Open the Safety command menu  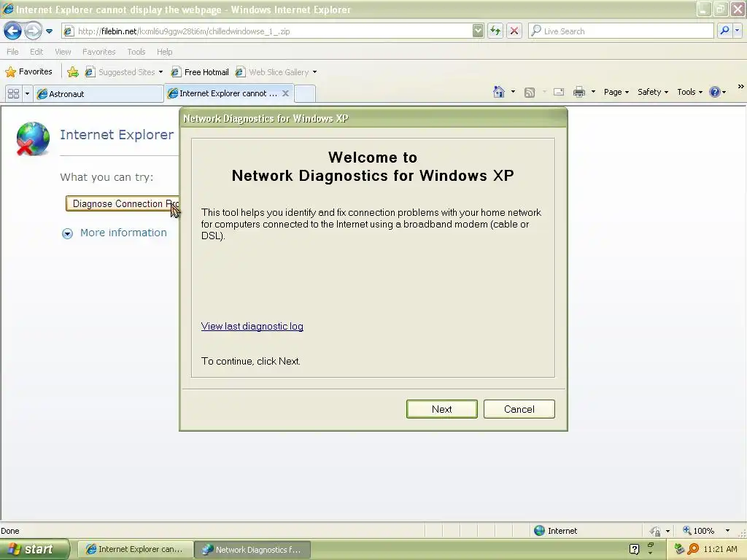coord(653,92)
